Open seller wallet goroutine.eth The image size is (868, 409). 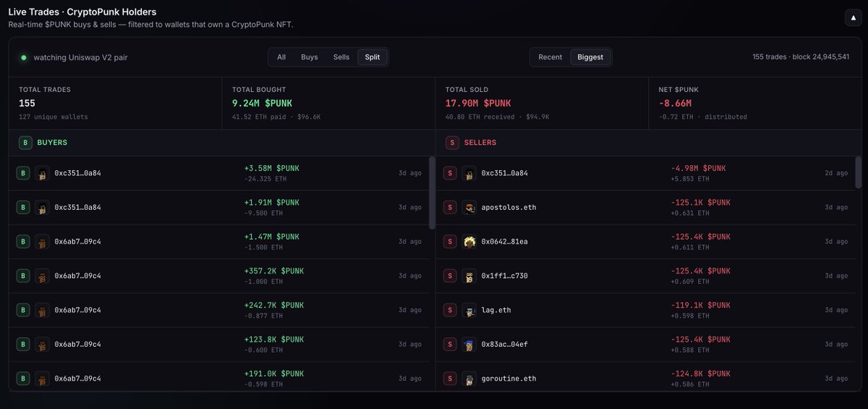point(509,379)
